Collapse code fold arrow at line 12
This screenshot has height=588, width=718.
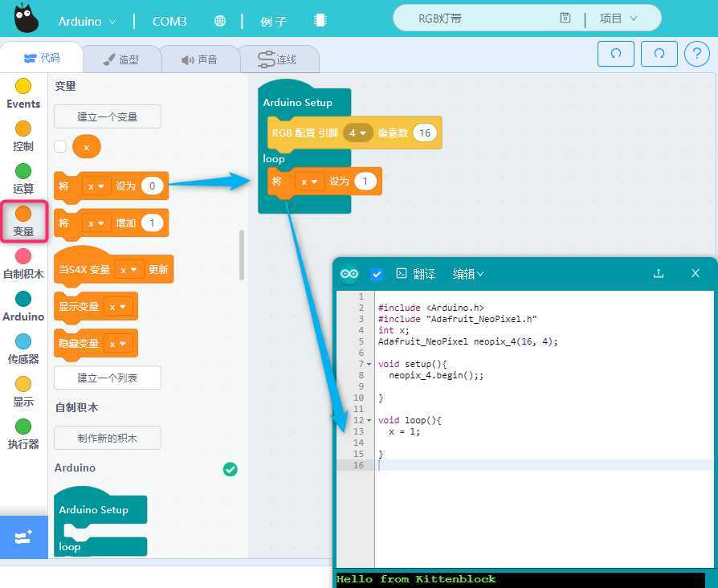[369, 420]
